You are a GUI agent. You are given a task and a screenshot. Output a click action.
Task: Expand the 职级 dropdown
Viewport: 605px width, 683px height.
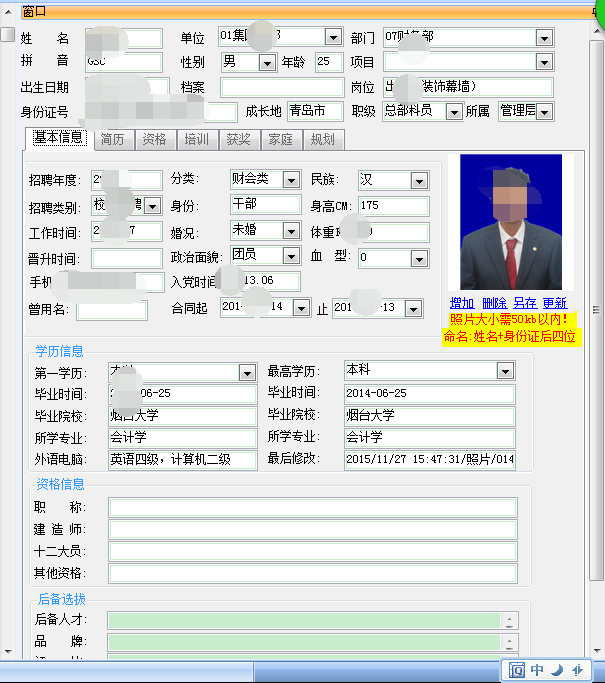click(x=454, y=112)
